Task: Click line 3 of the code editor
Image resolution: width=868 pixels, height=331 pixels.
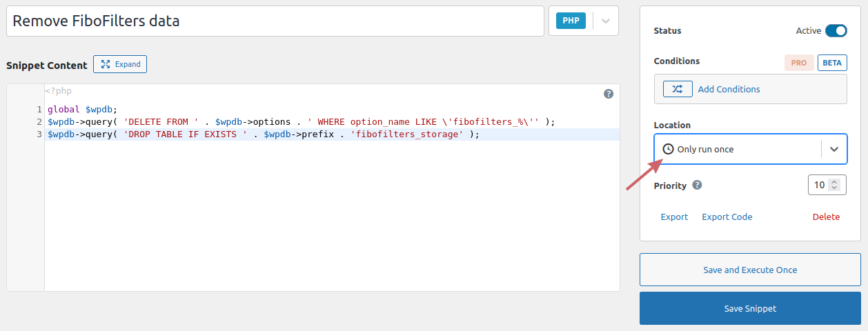Action: coord(276,134)
